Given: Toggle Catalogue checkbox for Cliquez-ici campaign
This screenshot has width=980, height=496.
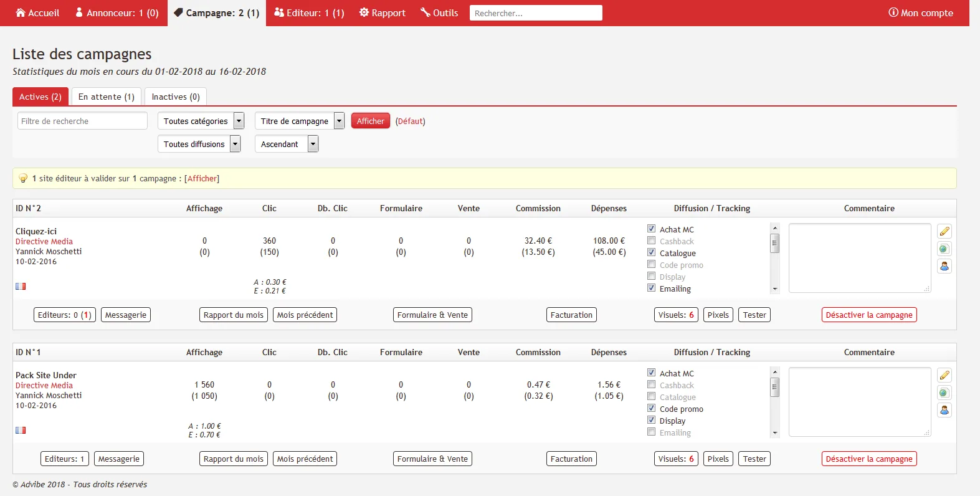Looking at the screenshot, I should click(x=651, y=252).
